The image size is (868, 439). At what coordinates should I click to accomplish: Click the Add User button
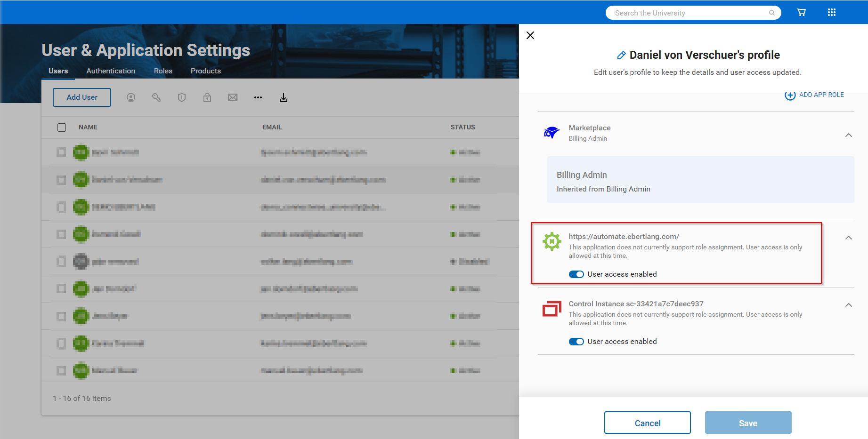coord(82,97)
